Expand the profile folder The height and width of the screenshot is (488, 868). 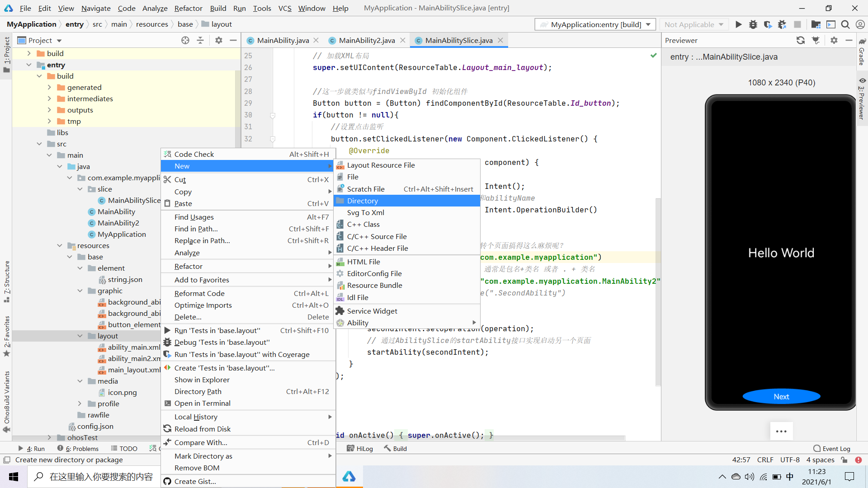click(80, 404)
